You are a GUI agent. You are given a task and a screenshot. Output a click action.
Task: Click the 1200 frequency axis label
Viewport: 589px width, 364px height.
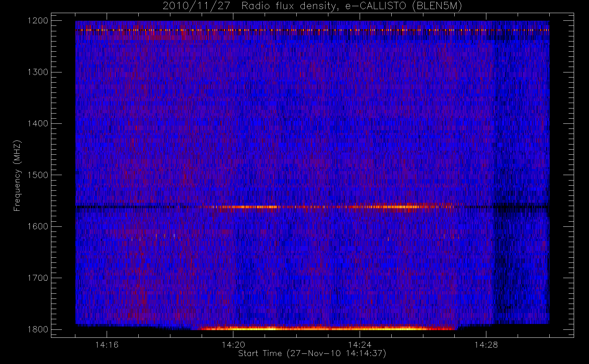tap(38, 21)
